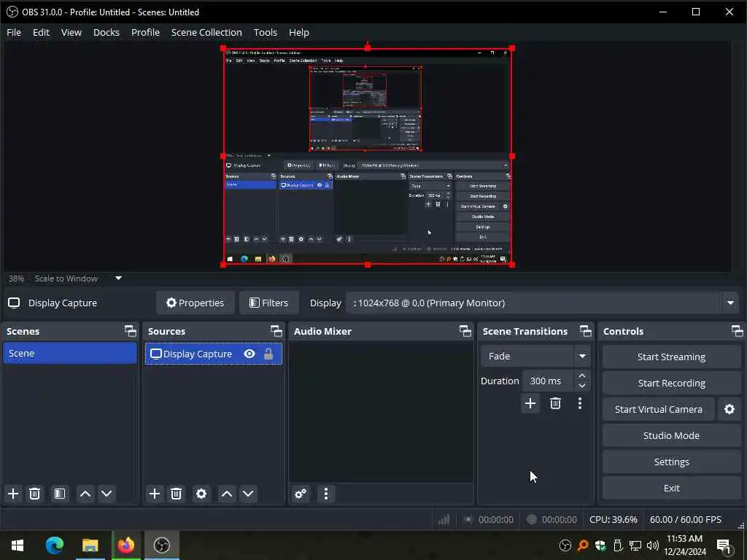
Task: Remove selected source using trash icon
Action: tap(177, 494)
